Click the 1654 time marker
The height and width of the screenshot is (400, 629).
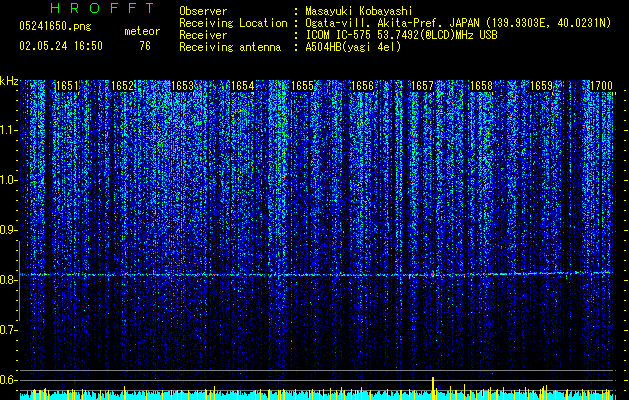click(x=243, y=86)
